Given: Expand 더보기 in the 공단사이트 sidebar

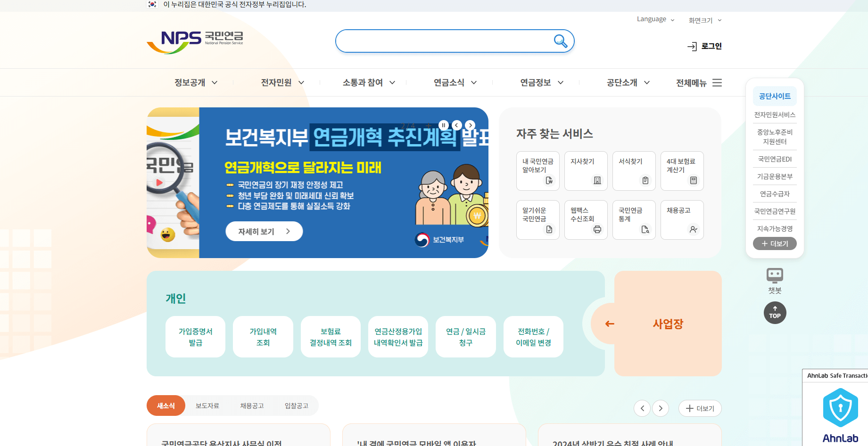Looking at the screenshot, I should tap(775, 243).
